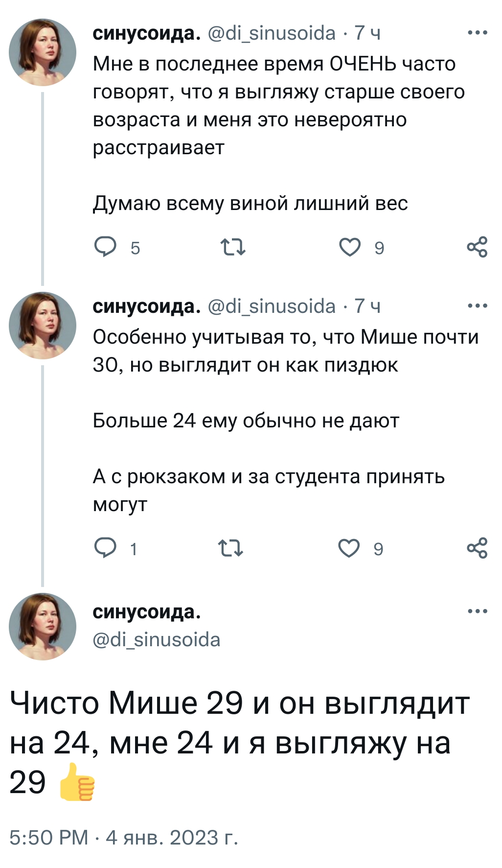Screen dimensions: 502x868
Task: Click the 7 ч timestamp on second tweet
Action: 367,306
